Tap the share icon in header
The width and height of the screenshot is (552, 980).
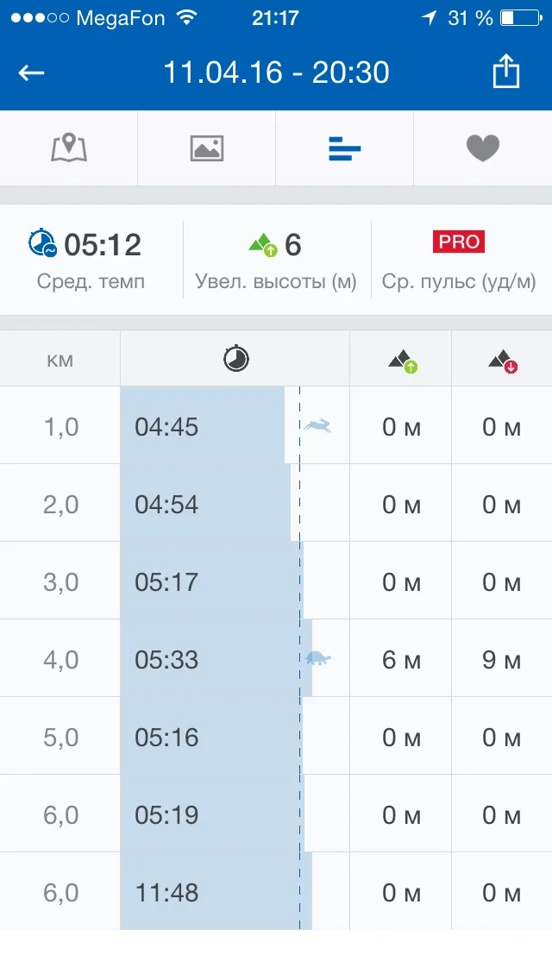pos(506,72)
